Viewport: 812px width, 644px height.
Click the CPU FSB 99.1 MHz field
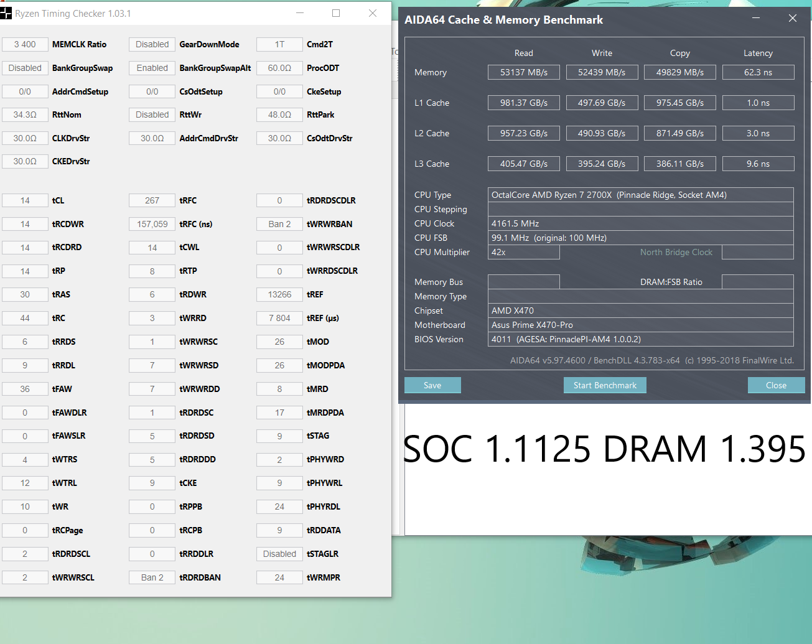tap(641, 238)
